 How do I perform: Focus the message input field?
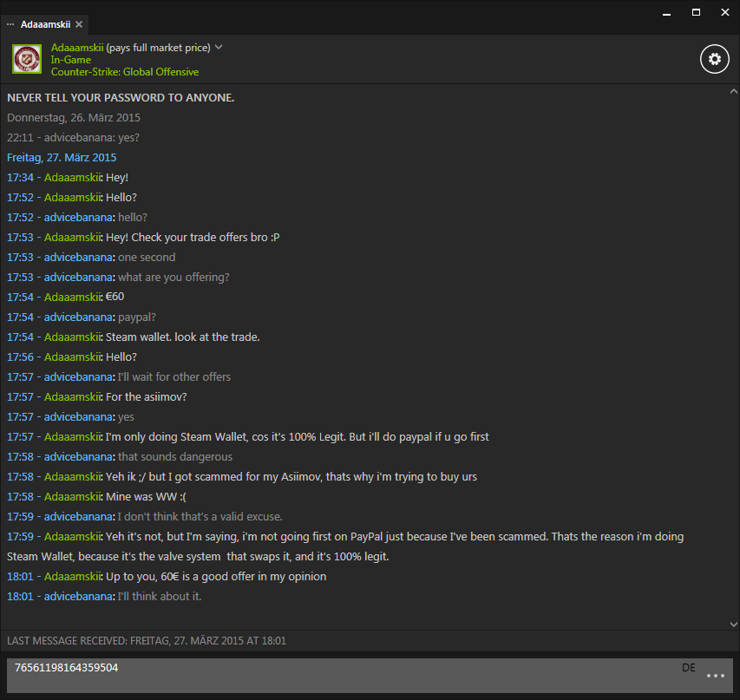347,675
